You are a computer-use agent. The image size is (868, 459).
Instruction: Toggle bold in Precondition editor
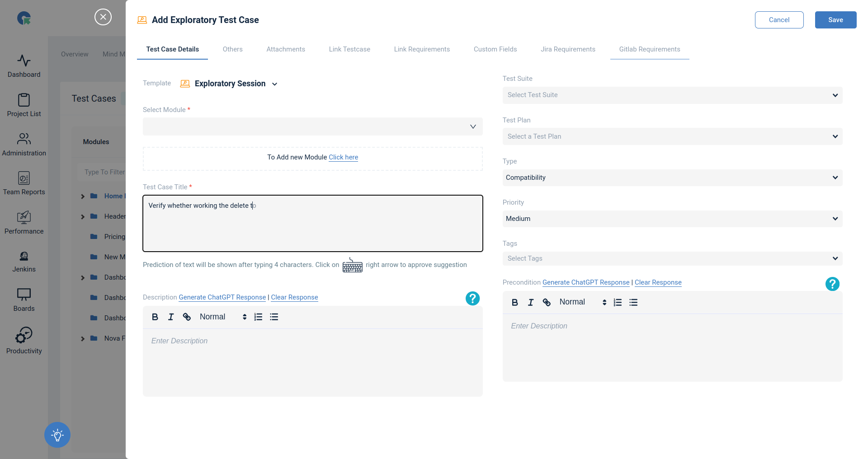click(515, 303)
